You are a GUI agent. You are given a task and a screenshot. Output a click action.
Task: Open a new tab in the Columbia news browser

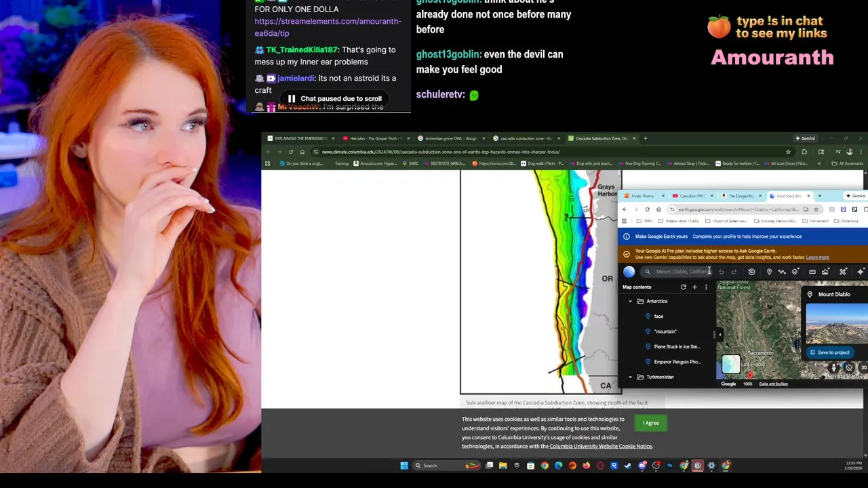coord(645,138)
